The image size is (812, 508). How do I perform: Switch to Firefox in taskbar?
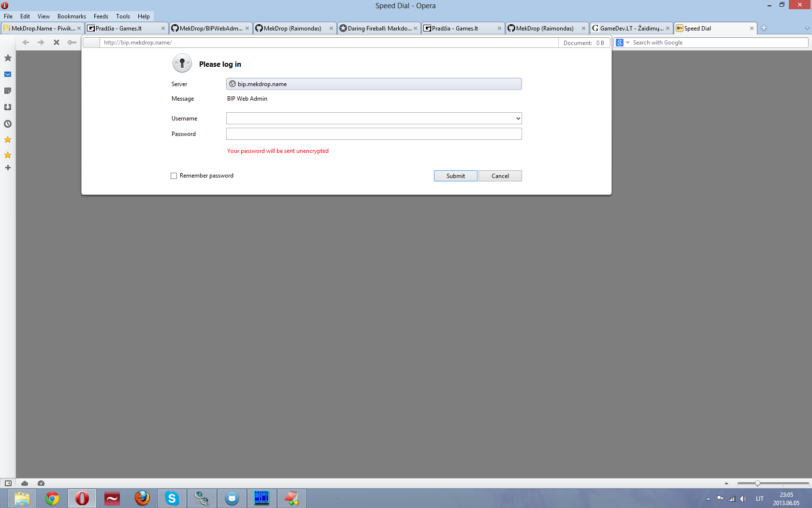click(x=142, y=498)
